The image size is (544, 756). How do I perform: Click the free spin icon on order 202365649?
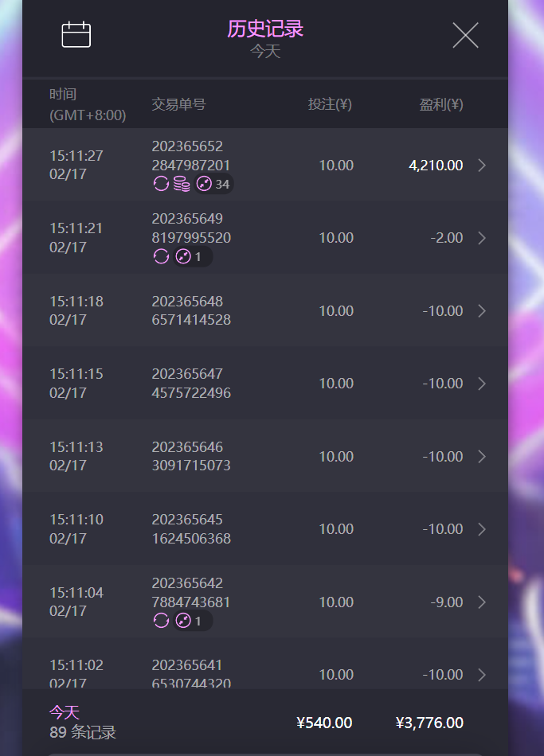click(161, 257)
